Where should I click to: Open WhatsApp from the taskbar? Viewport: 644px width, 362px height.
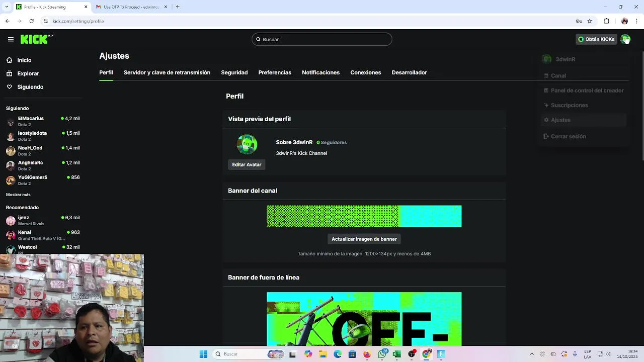click(x=382, y=354)
